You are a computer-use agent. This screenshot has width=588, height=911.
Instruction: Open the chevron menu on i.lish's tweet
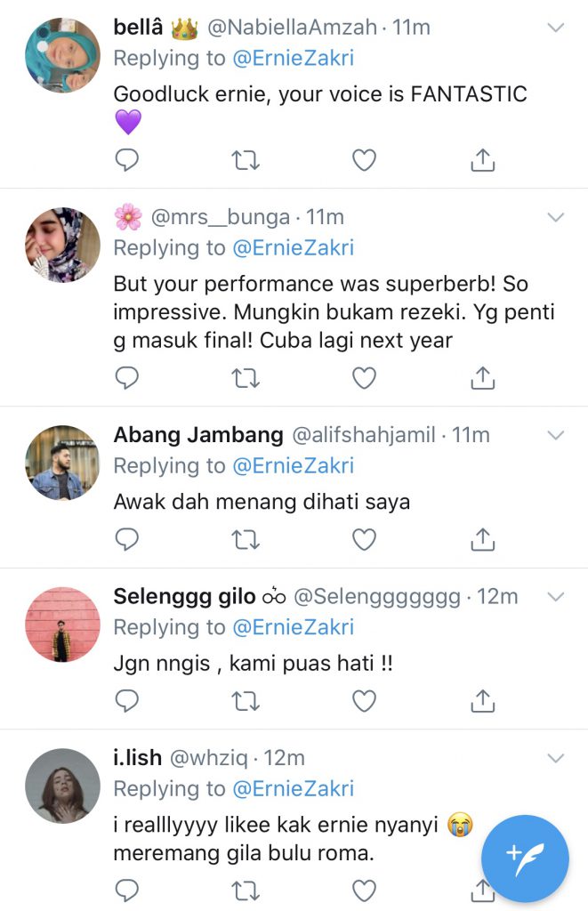coord(556,758)
